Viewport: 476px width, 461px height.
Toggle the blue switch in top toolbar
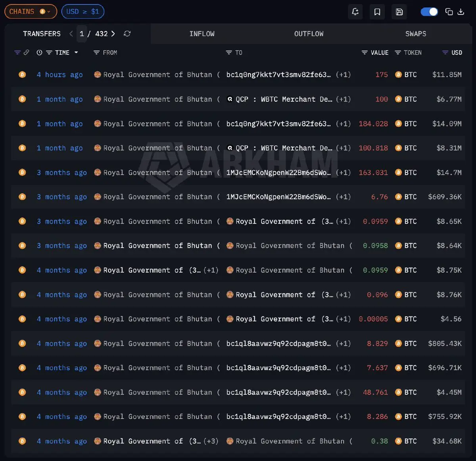pyautogui.click(x=429, y=12)
